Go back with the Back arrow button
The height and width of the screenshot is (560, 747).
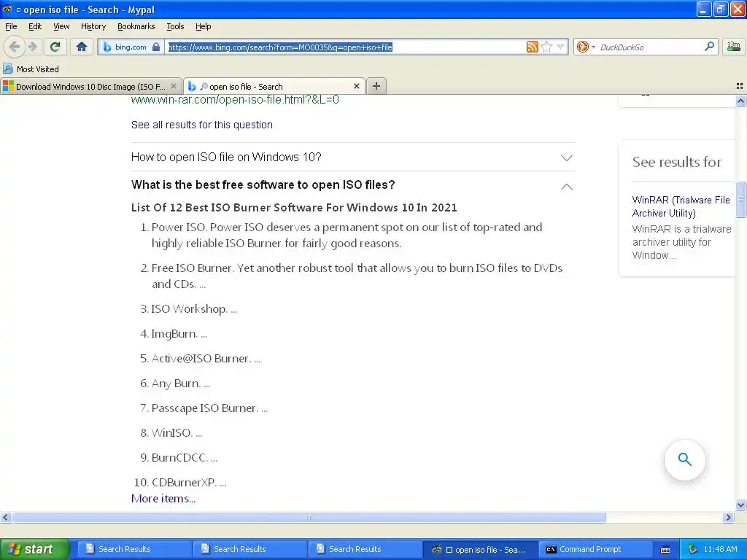(x=15, y=47)
